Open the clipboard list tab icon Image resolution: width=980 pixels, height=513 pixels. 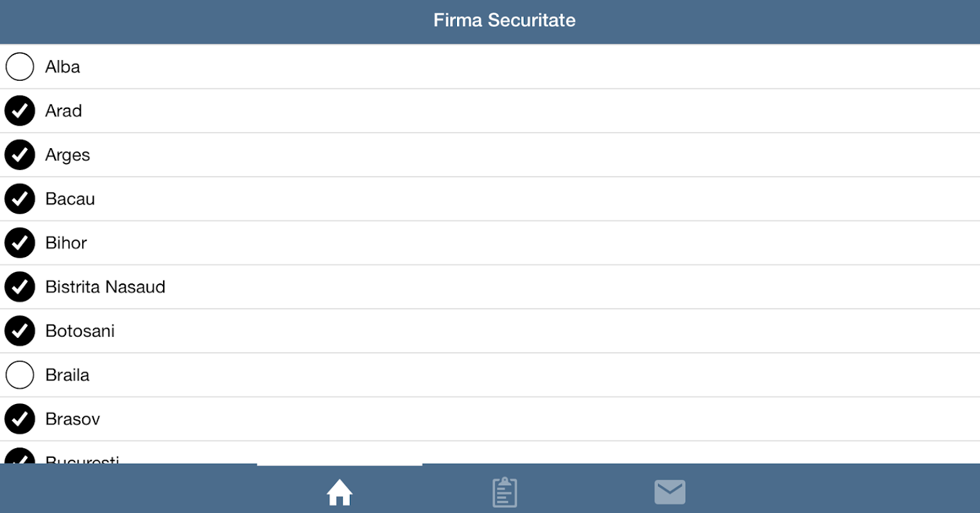click(504, 492)
